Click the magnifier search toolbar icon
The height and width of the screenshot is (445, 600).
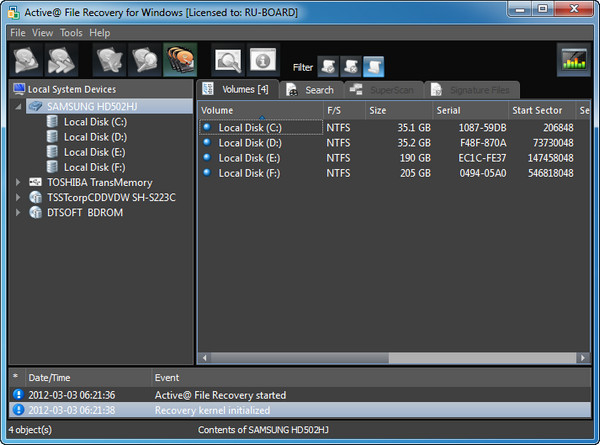228,61
